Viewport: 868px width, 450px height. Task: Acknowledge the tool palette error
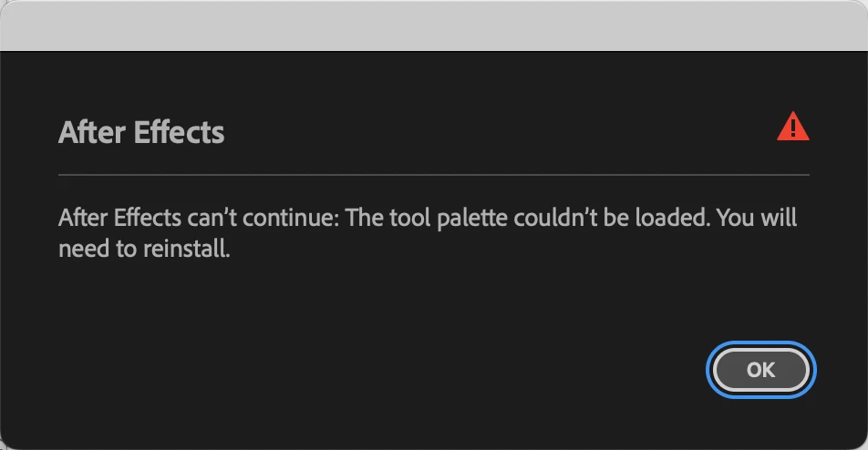[x=760, y=370]
